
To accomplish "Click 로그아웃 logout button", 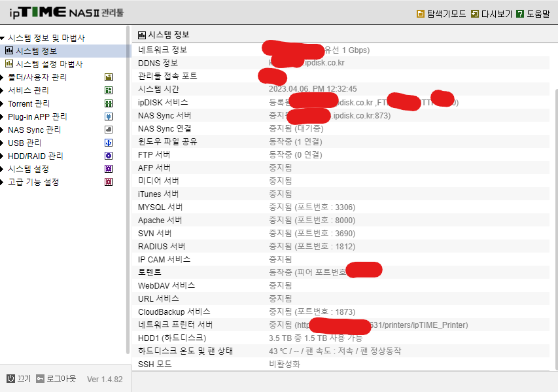I will 56,378.
